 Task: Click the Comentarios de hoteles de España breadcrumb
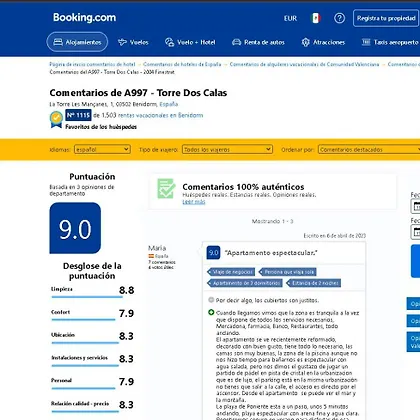point(182,64)
